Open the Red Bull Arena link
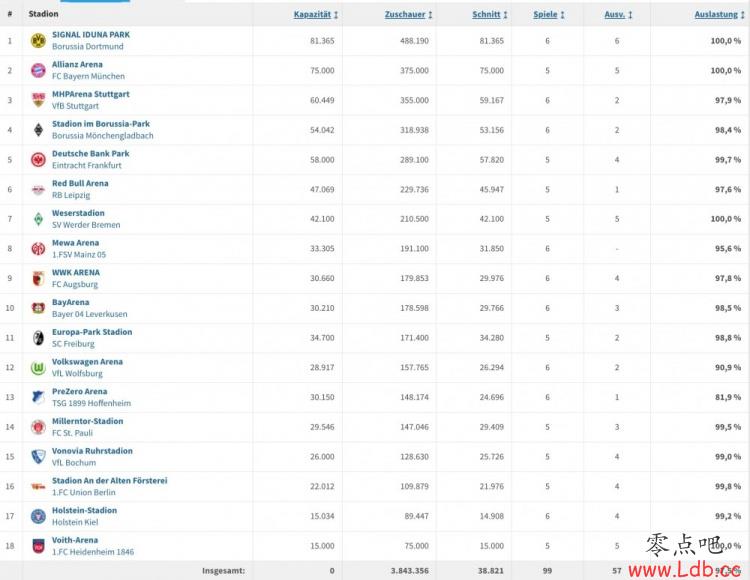 [80, 183]
